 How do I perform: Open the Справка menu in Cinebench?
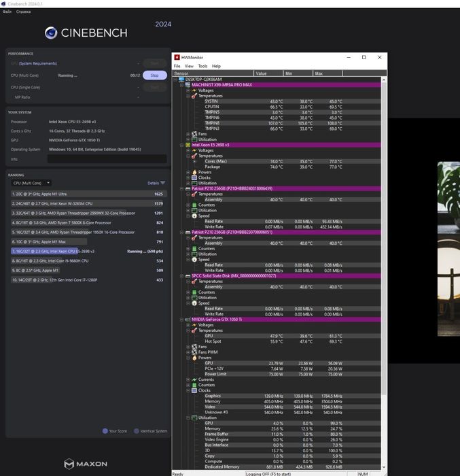[x=23, y=12]
